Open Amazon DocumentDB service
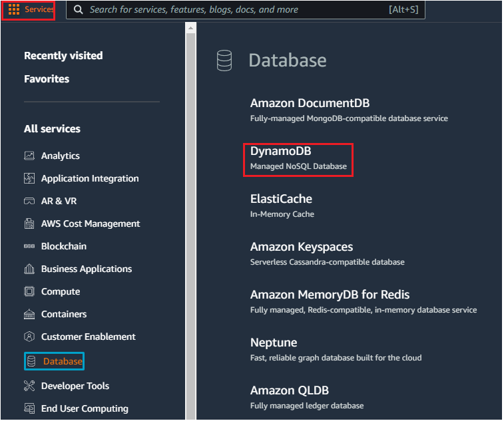Screen dimensions: 504x421 tap(310, 103)
